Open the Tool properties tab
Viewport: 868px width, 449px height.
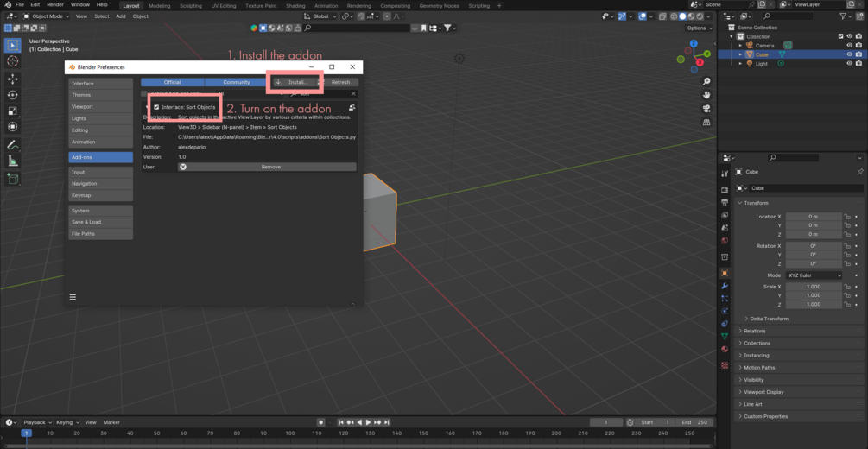click(725, 174)
